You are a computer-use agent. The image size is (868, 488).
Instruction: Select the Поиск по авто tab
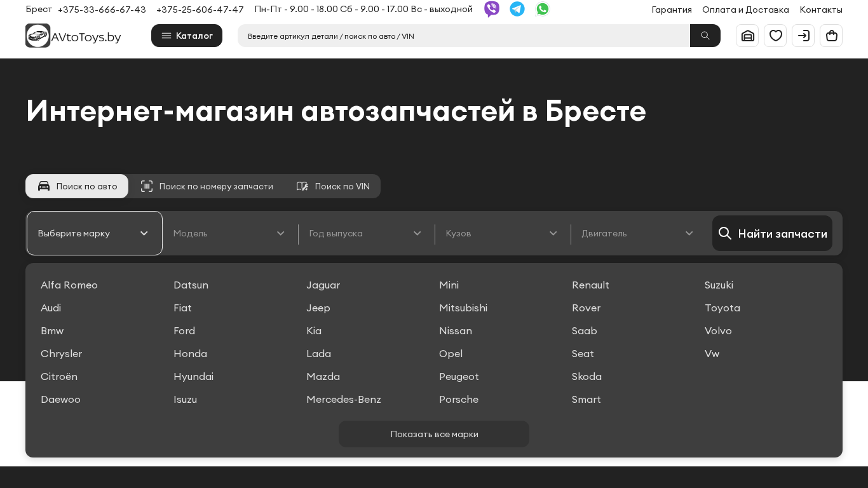point(77,186)
